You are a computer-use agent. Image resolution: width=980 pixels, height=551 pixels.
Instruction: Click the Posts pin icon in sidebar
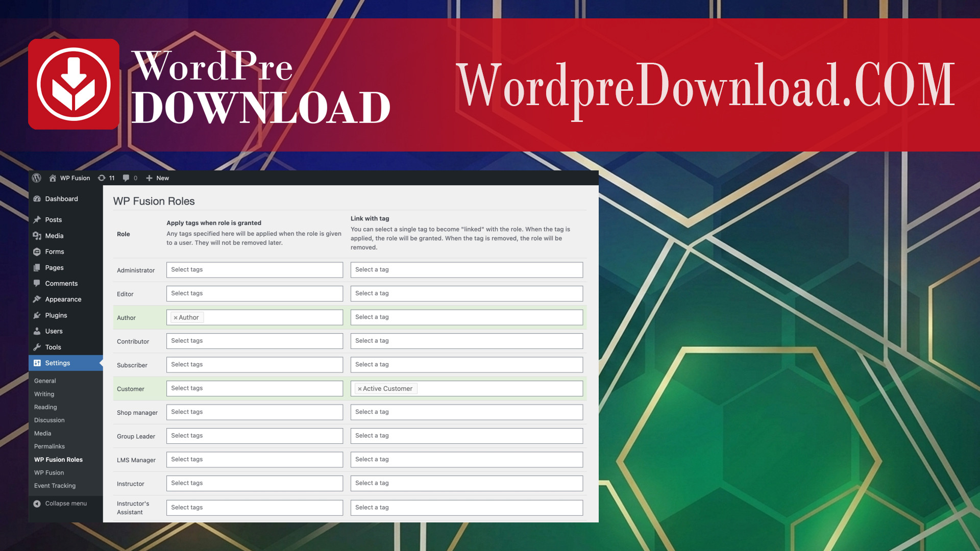point(37,219)
